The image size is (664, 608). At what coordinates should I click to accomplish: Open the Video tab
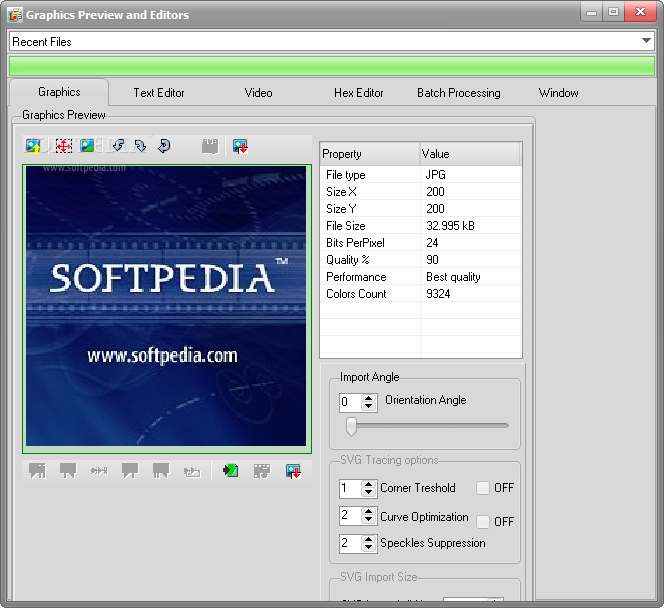coord(258,93)
